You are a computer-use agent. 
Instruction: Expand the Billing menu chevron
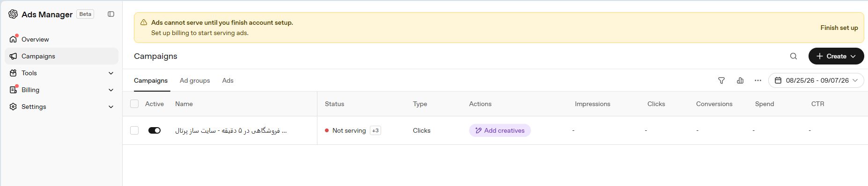point(111,90)
